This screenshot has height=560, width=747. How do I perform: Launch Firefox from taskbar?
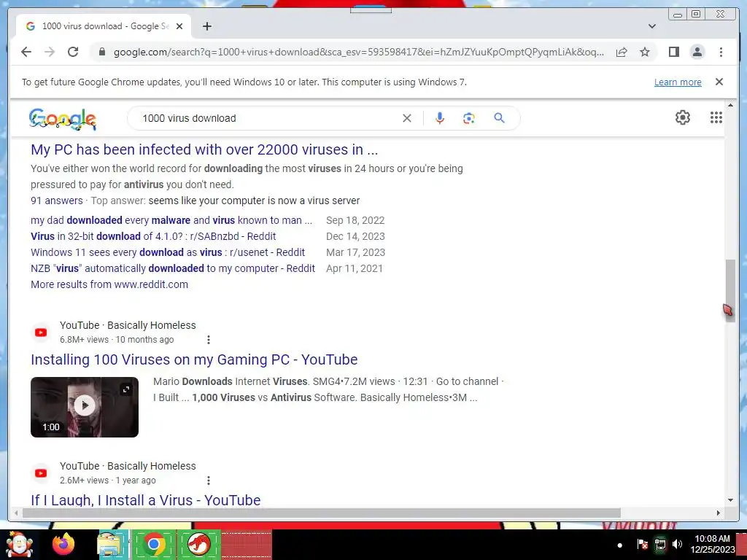coord(63,544)
